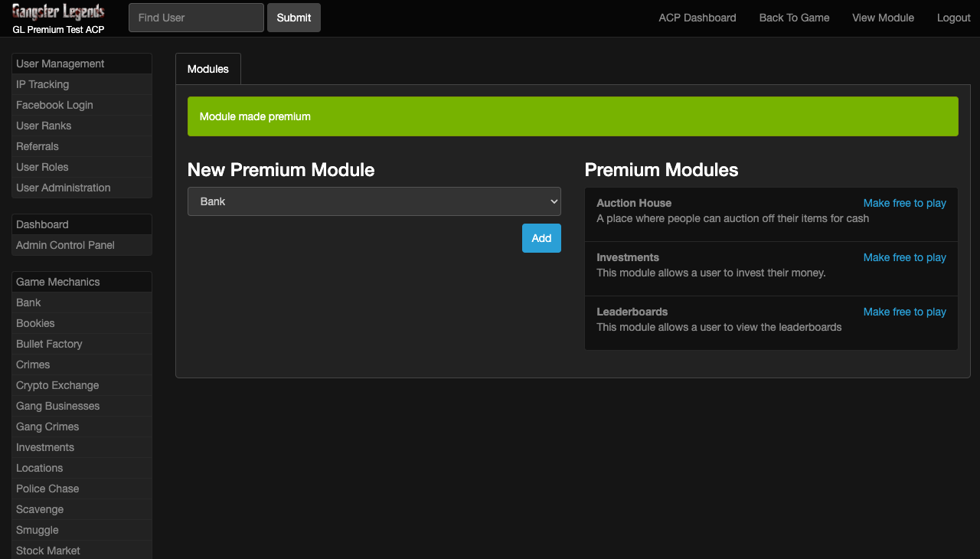Go to Admin Control Panel link
Viewport: 980px width, 559px height.
click(x=65, y=245)
